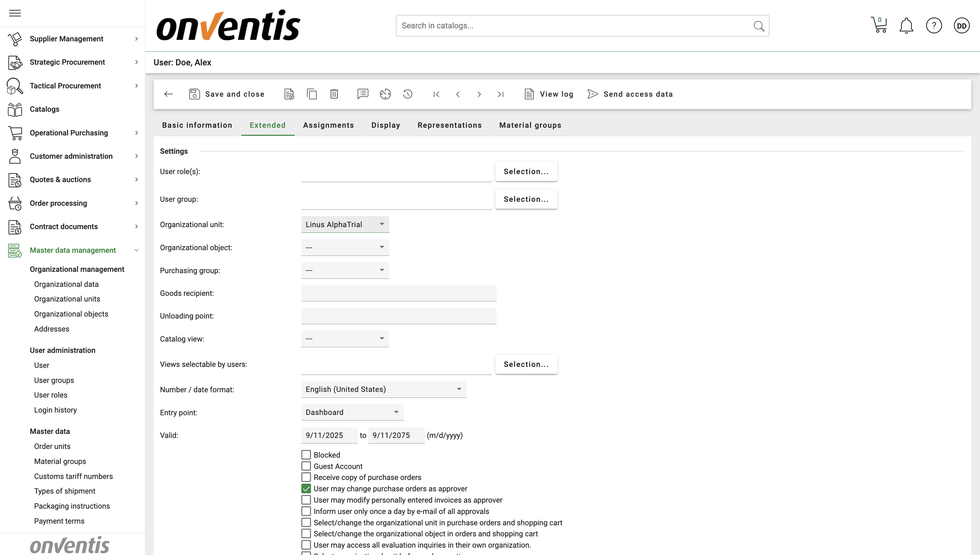Duplicate the user with the copy icon
Screen dimensions: 980x555
312,94
